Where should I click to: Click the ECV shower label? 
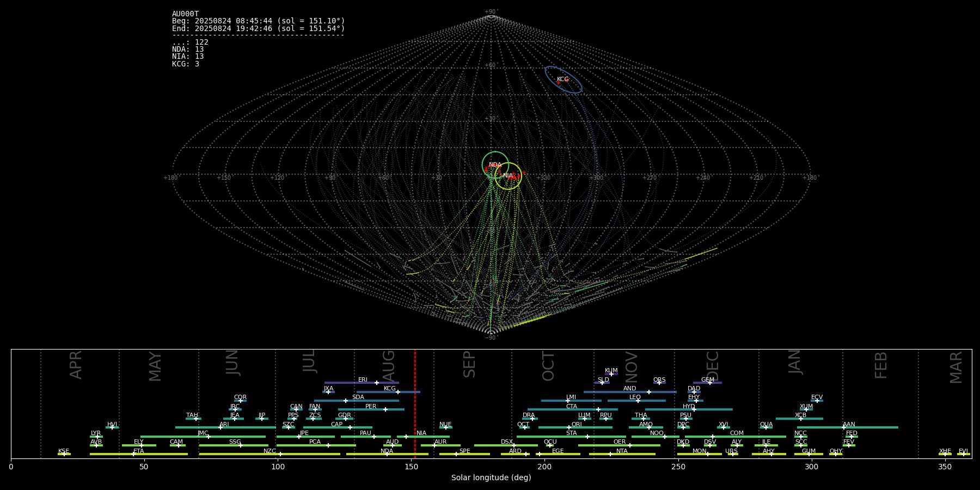tap(817, 397)
